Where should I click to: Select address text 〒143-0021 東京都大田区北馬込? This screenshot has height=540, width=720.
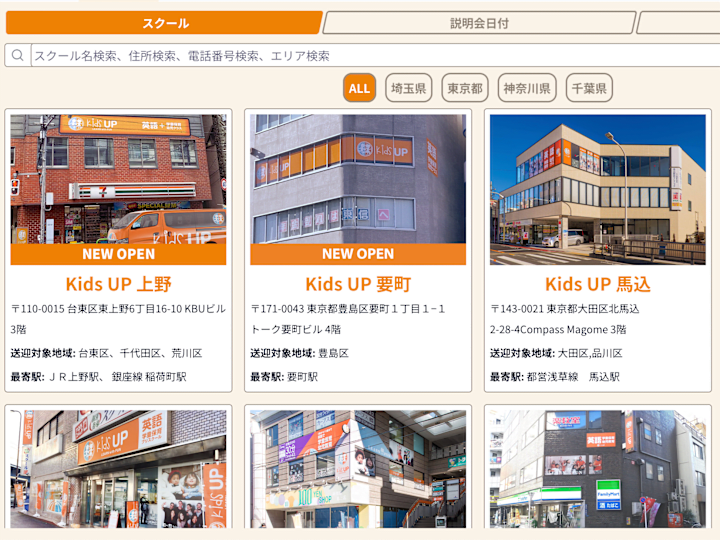click(564, 309)
